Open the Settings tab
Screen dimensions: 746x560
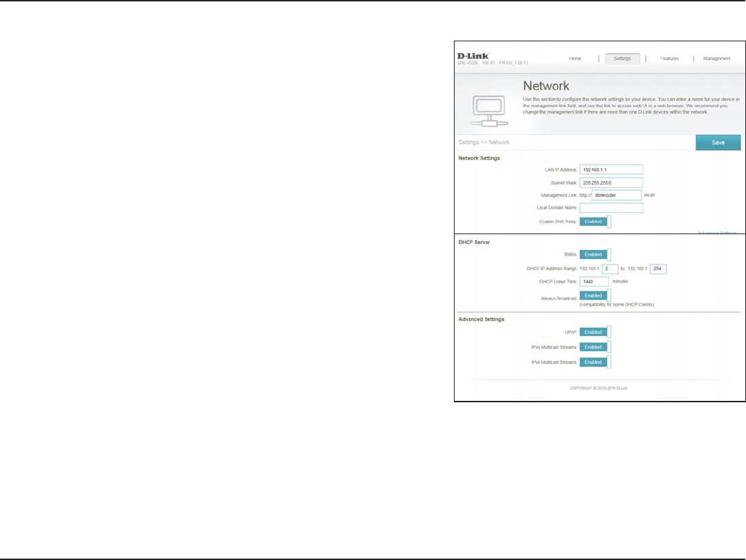(622, 59)
